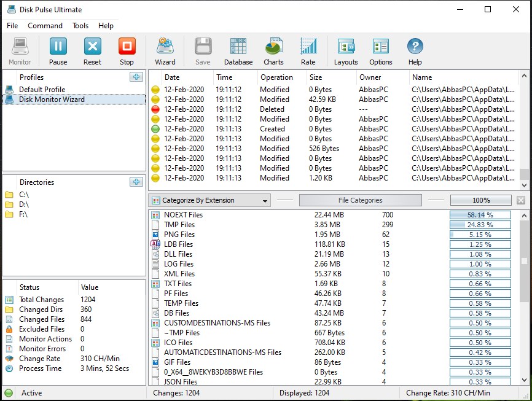The width and height of the screenshot is (532, 401).
Task: Open the File menu
Action: coord(12,26)
